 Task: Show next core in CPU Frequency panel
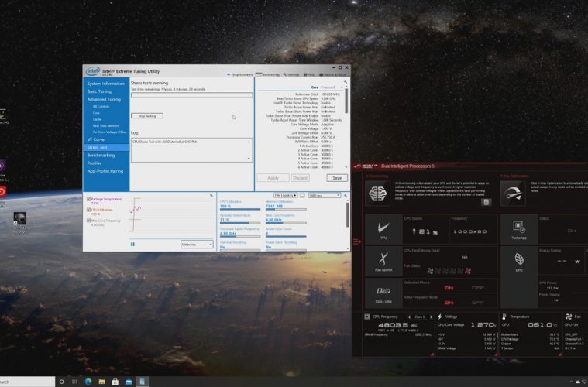click(x=432, y=317)
